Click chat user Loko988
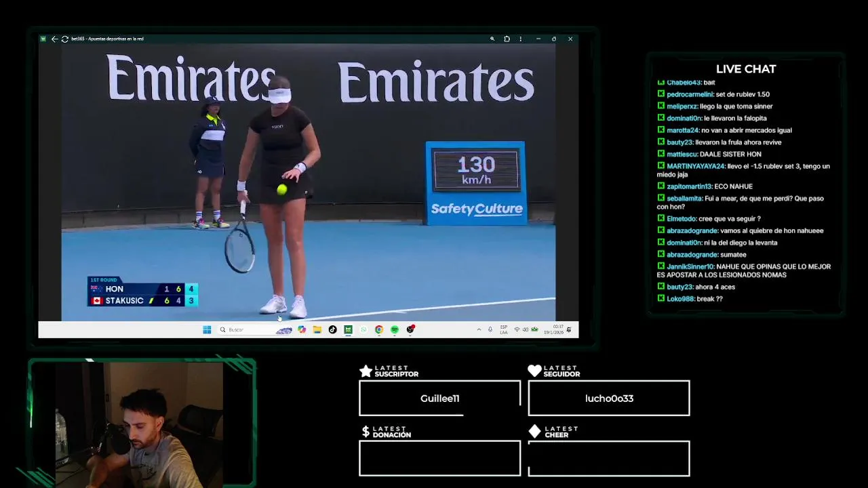 coord(680,299)
